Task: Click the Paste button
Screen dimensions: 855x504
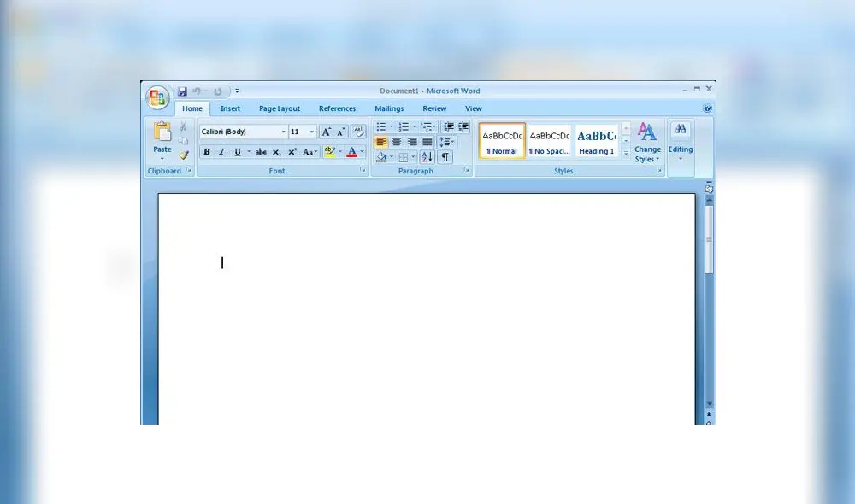Action: (x=162, y=137)
